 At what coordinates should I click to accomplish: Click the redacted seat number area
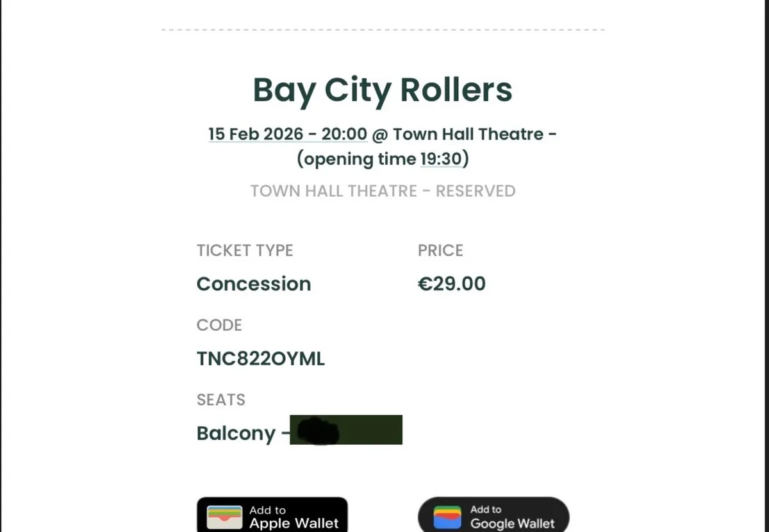pos(346,429)
